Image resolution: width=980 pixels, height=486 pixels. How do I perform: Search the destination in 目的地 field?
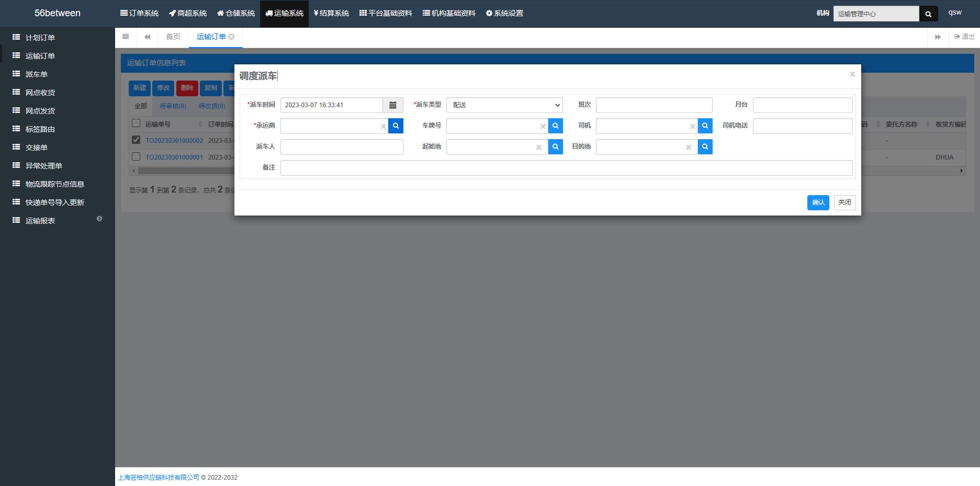[x=705, y=147]
